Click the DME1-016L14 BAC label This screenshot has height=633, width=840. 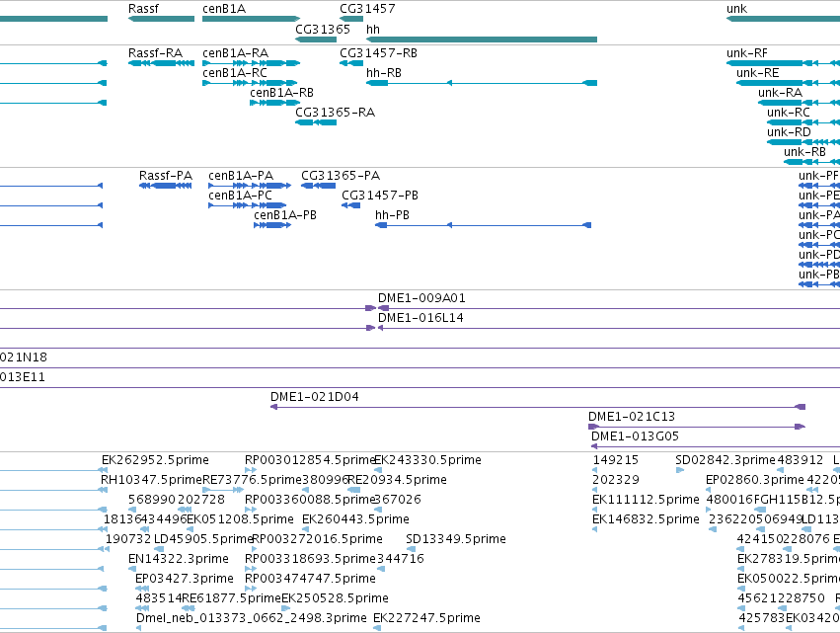pyautogui.click(x=420, y=318)
